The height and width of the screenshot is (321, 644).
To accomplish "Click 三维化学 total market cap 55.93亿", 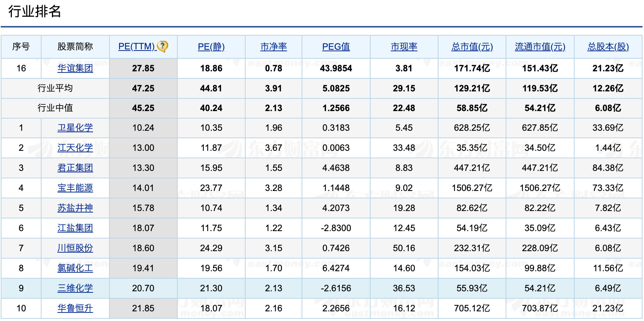I will click(472, 288).
